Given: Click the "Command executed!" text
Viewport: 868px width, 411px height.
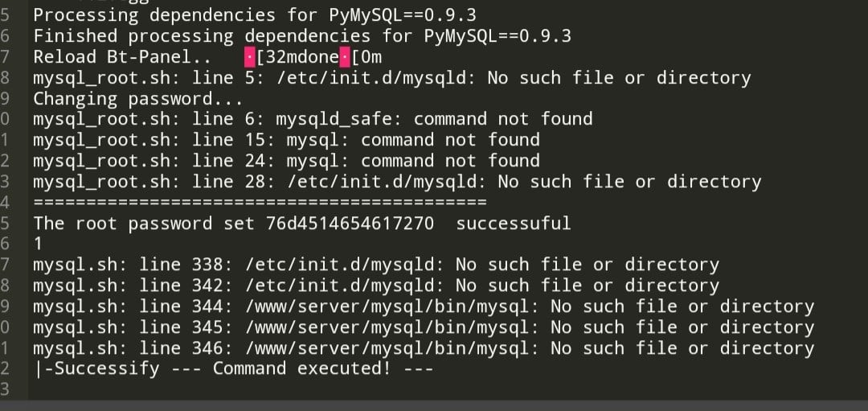Looking at the screenshot, I should click(x=296, y=369).
